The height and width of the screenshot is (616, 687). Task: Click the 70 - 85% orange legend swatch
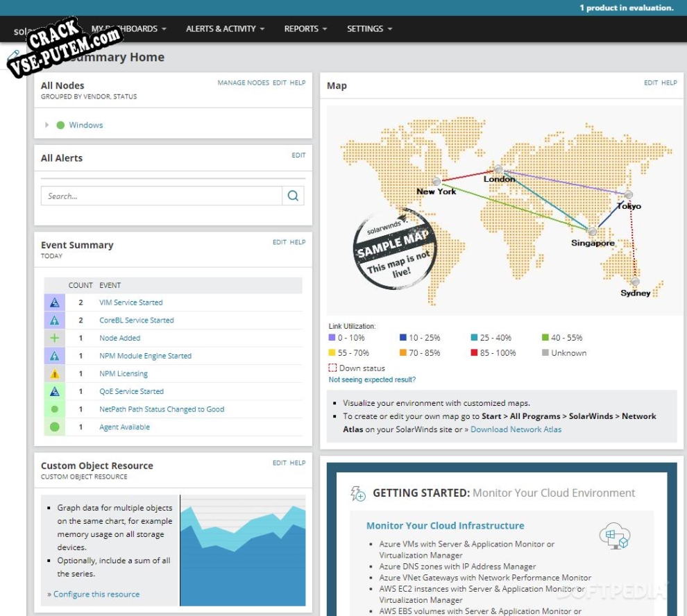pos(403,352)
